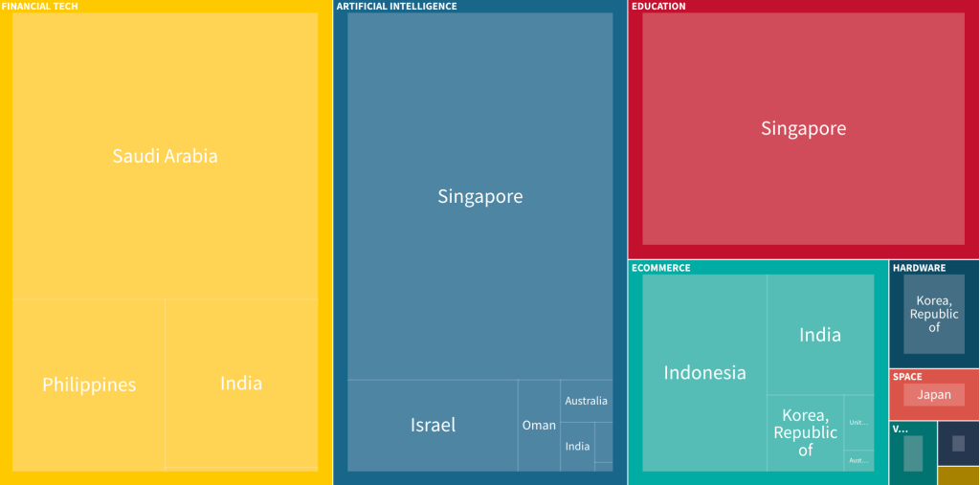This screenshot has height=485, width=980.
Task: Select India block in Artificial Intelligence
Action: click(577, 446)
